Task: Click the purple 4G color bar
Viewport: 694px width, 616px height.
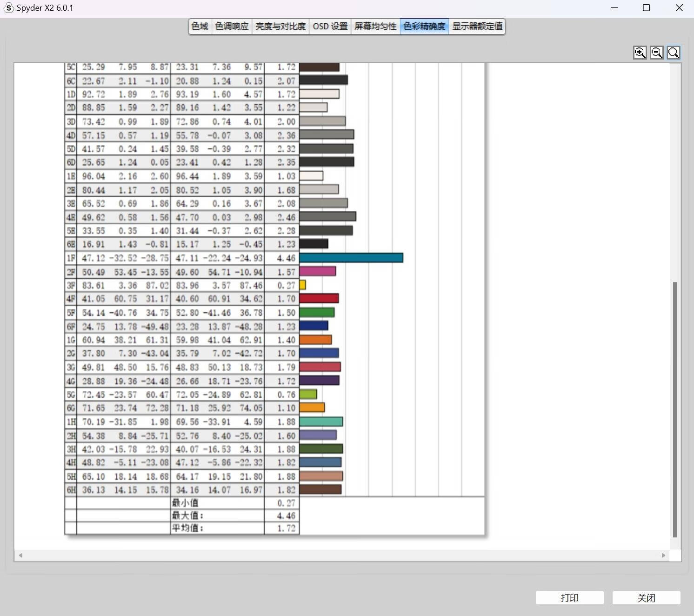Action: coord(320,381)
